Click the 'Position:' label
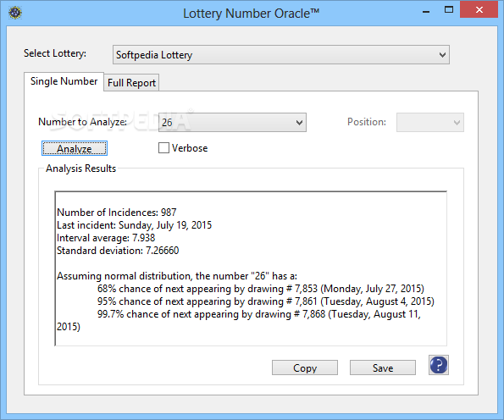Viewport: 504px width, 420px height. click(367, 122)
